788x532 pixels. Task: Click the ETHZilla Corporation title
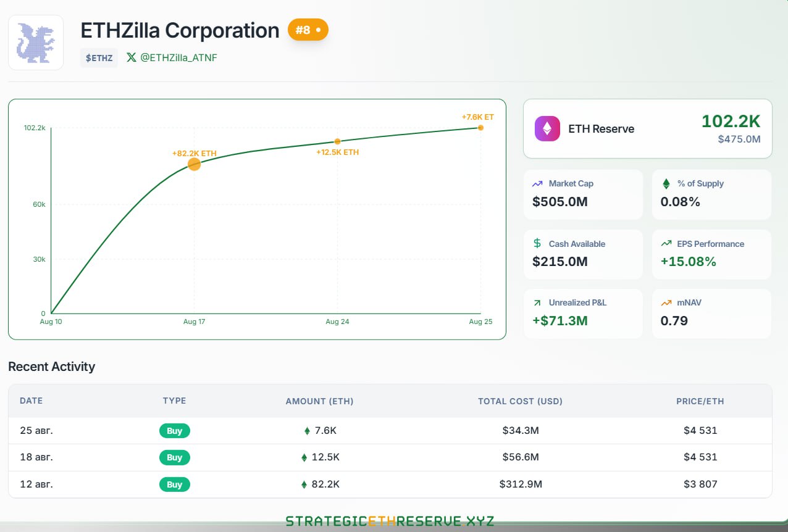click(x=180, y=30)
